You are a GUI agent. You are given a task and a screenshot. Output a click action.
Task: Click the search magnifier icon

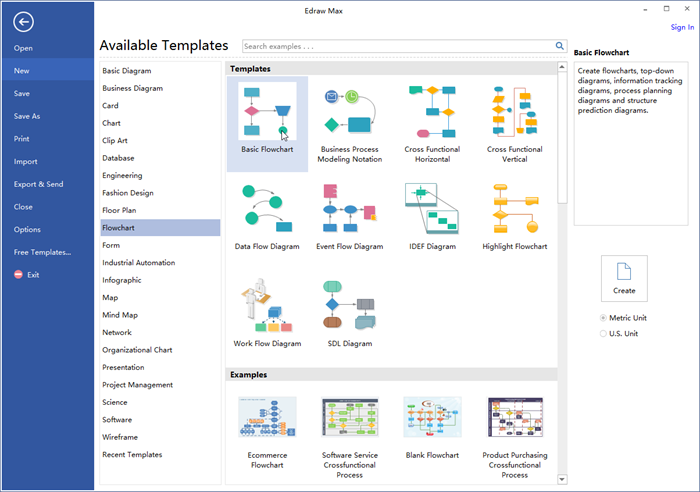point(559,46)
